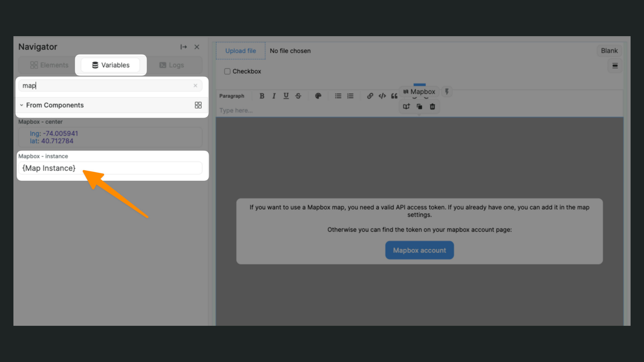The image size is (644, 362).
Task: Enable the Checkbox option
Action: (x=227, y=71)
